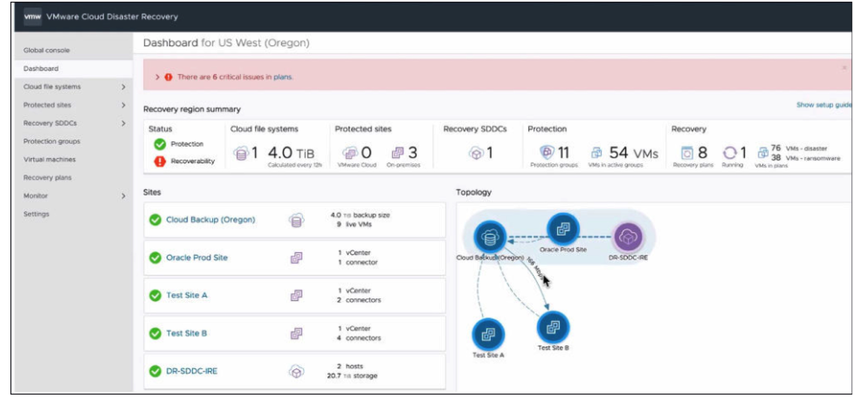Image resolution: width=868 pixels, height=405 pixels.
Task: Click the Running plans circular icon
Action: tap(730, 153)
